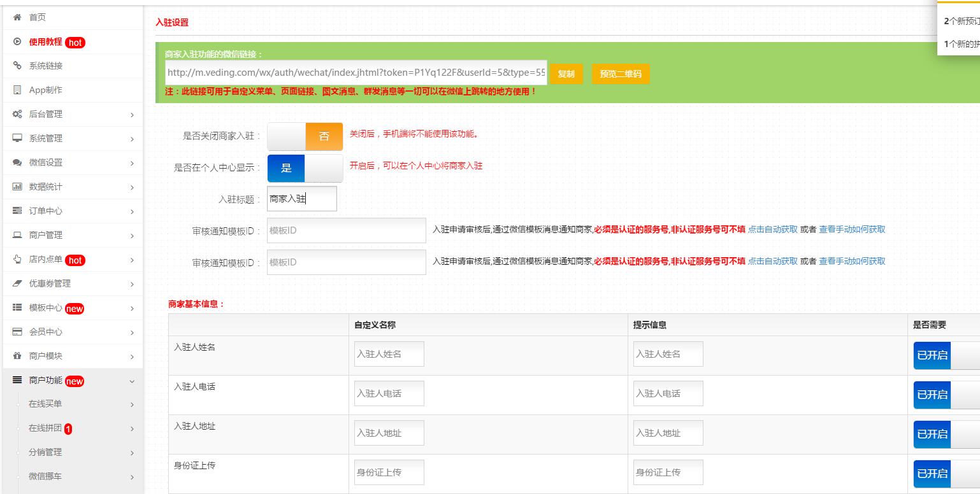Click the laptop icon beside 商户管理
The height and width of the screenshot is (494, 980).
(x=17, y=235)
